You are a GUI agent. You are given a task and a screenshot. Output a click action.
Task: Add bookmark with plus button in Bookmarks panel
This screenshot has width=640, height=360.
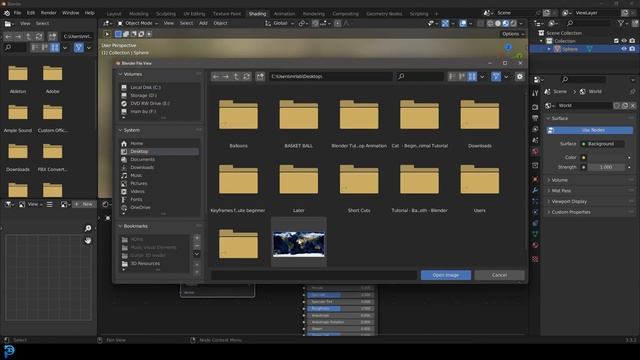tap(197, 238)
